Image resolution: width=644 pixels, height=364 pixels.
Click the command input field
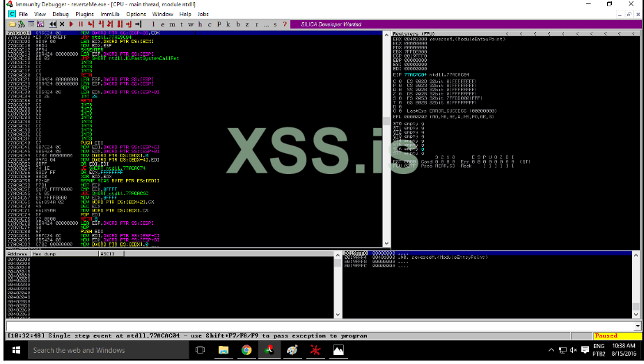(x=320, y=326)
